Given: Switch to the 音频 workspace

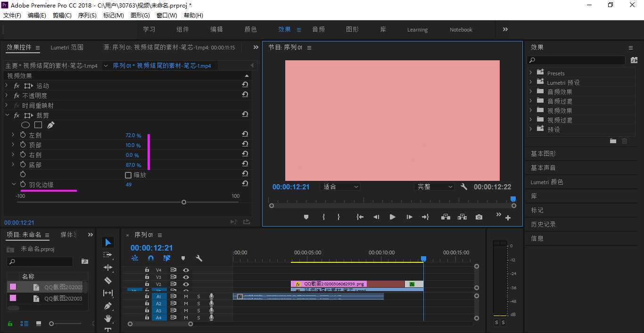Looking at the screenshot, I should click(318, 29).
